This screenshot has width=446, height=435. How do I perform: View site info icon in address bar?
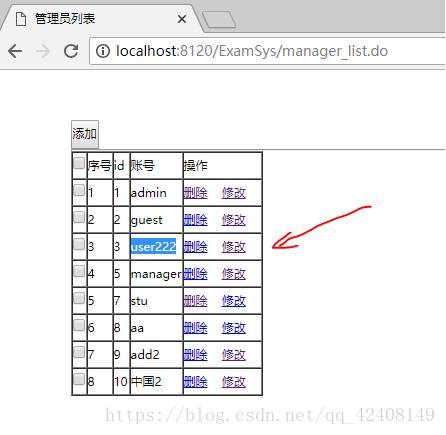tap(103, 51)
